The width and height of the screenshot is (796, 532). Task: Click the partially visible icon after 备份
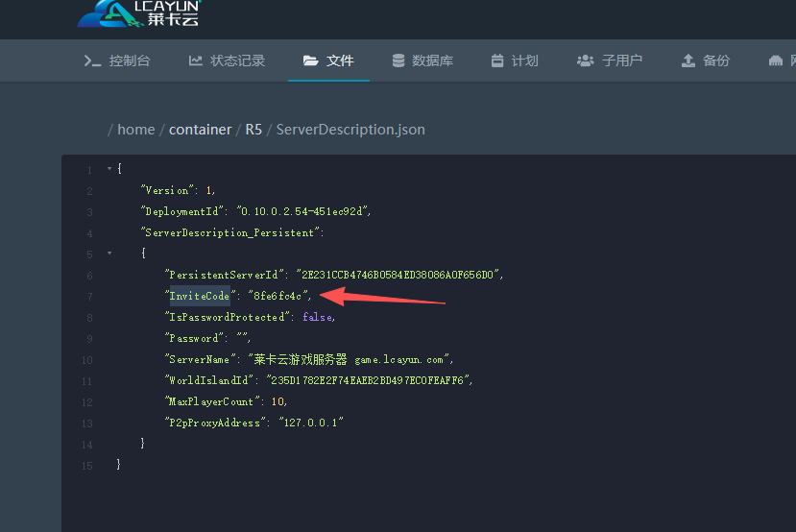pos(776,60)
